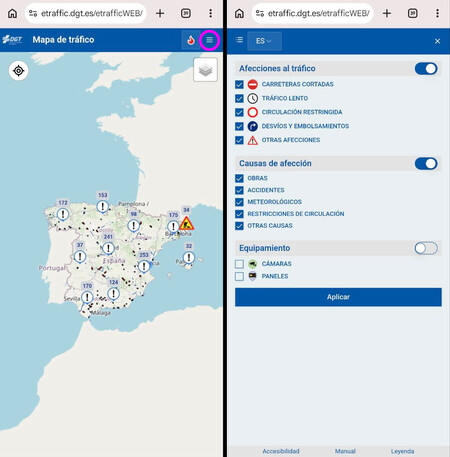450x457 pixels.
Task: Open the map layers selector button
Action: point(205,70)
